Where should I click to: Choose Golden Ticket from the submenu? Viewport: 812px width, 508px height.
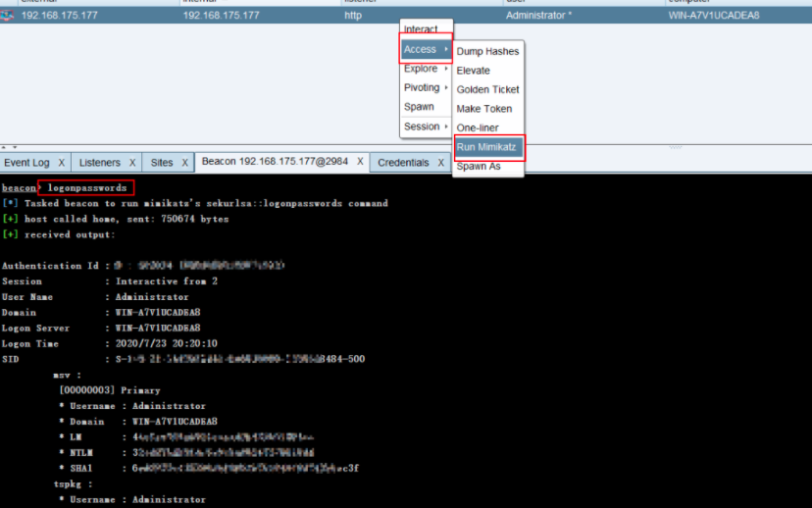487,89
